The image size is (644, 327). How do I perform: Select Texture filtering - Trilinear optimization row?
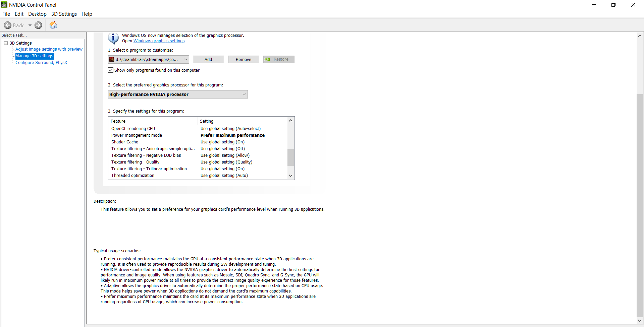pyautogui.click(x=198, y=169)
